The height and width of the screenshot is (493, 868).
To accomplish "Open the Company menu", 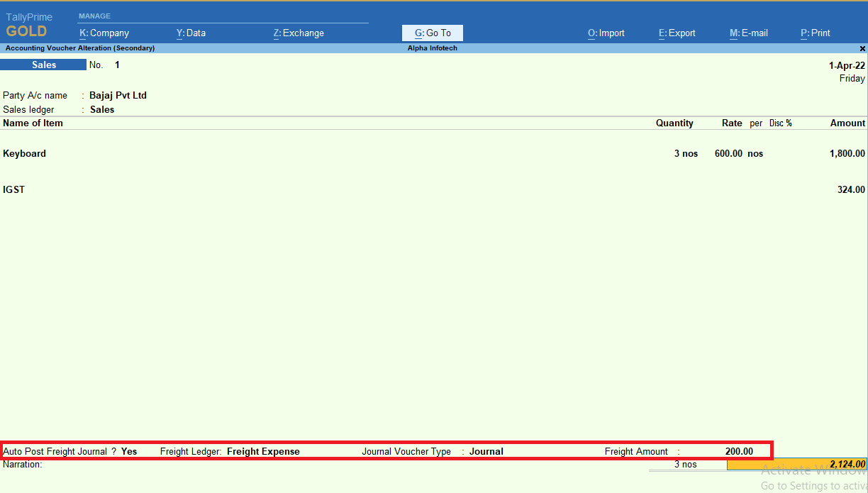I will (104, 33).
